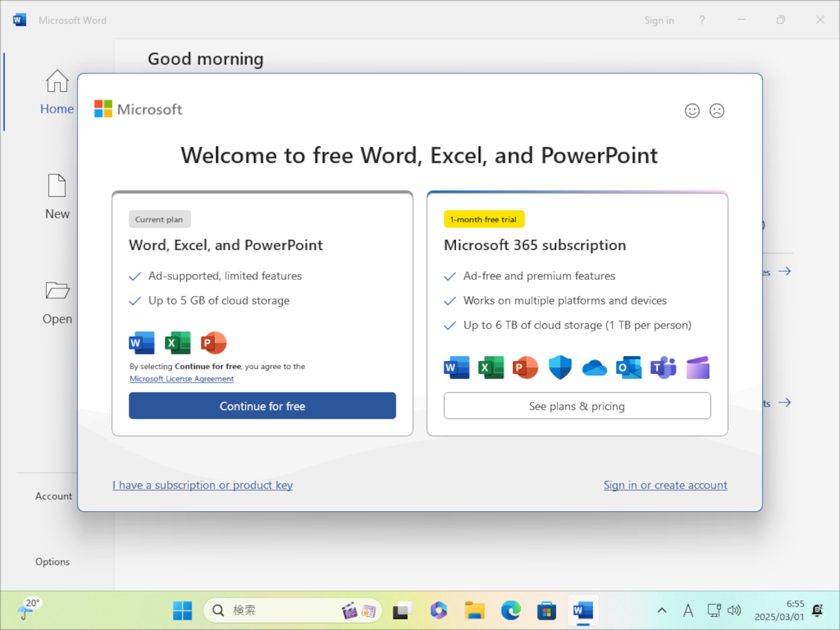Open Microsoft Store from the taskbar
Viewport: 840px width, 630px height.
pos(546,610)
